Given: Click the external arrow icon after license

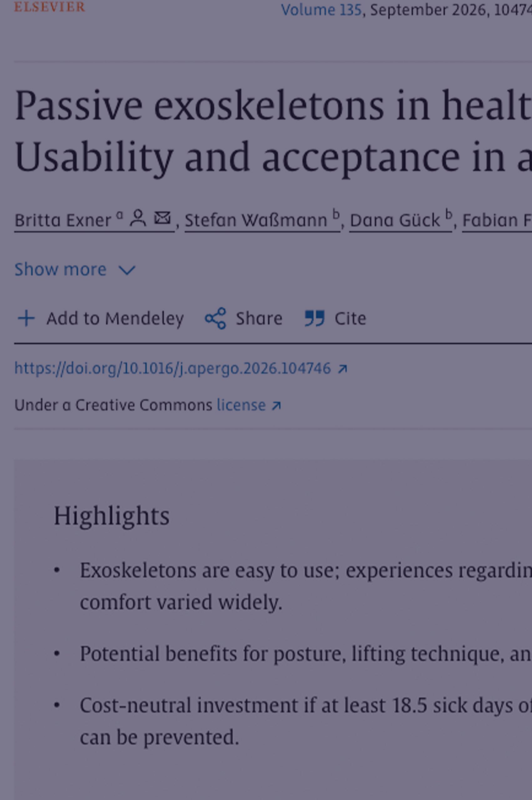Looking at the screenshot, I should 276,405.
